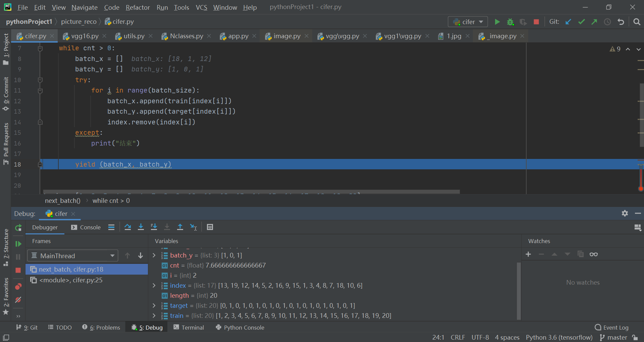Image resolution: width=644 pixels, height=342 pixels.
Task: Change CRLF line separator
Action: [x=458, y=337]
